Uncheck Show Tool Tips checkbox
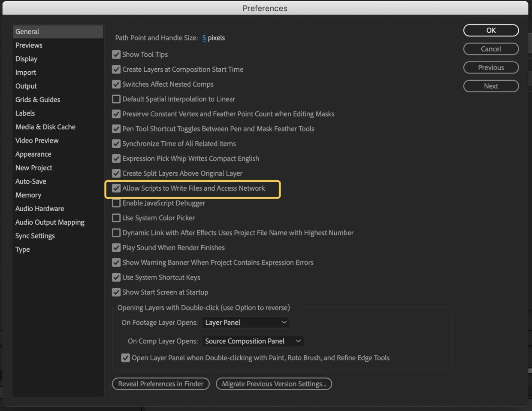The height and width of the screenshot is (411, 532). point(116,55)
